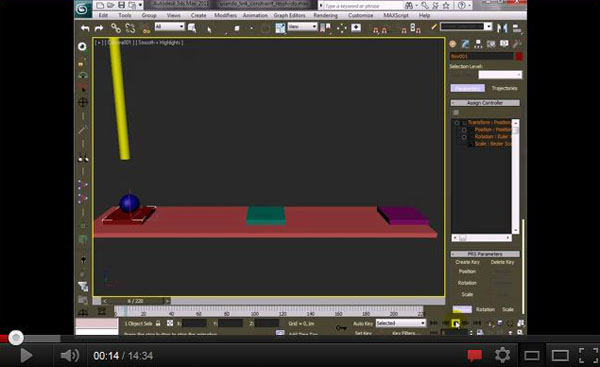Open the Rendering menu

325,16
